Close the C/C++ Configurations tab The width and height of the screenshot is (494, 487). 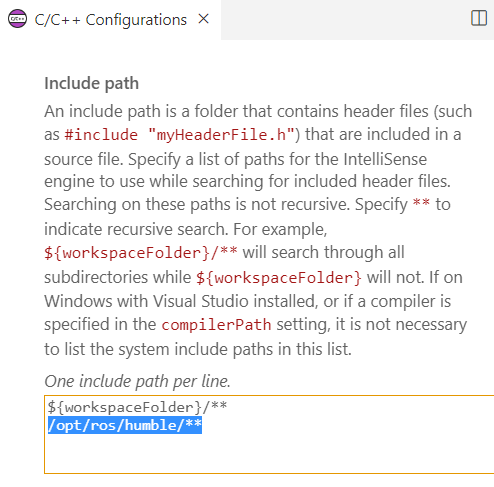[203, 19]
